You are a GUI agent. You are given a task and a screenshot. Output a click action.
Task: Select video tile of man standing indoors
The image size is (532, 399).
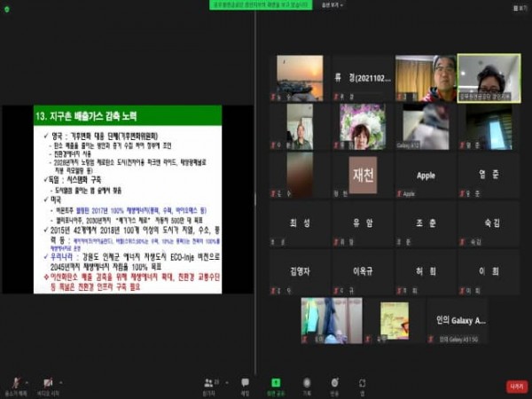(x=300, y=127)
